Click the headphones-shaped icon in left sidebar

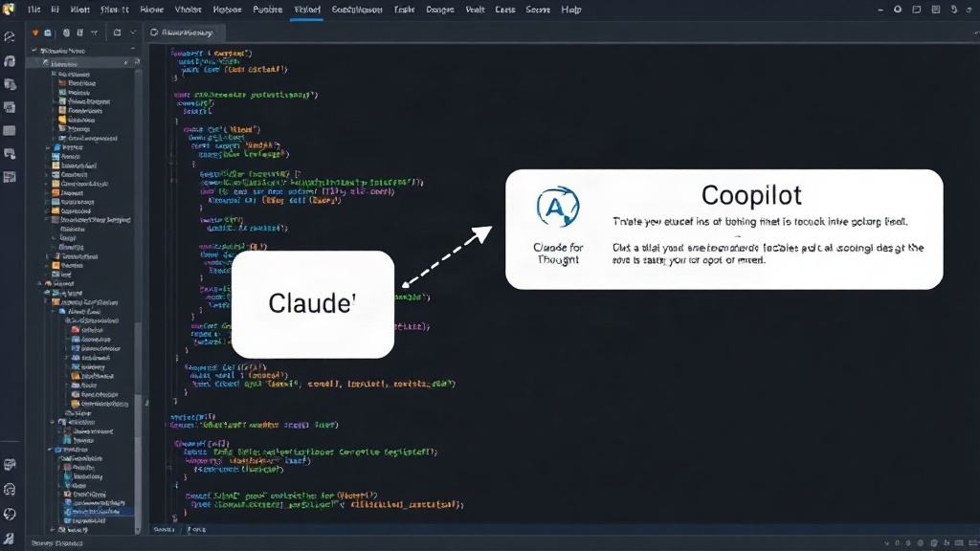[10, 60]
